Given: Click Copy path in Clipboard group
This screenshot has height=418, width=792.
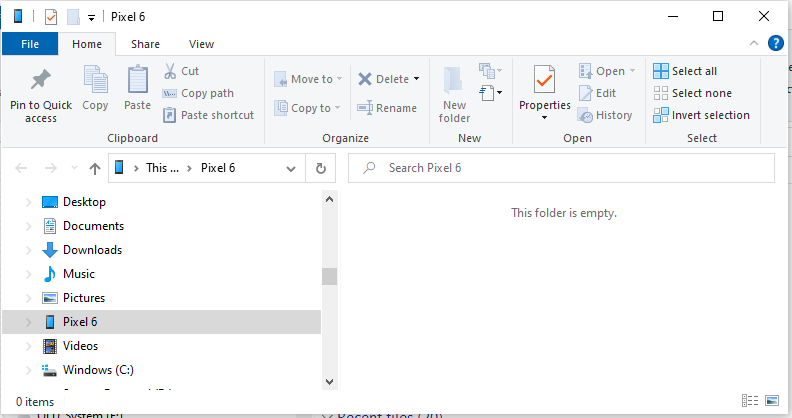Looking at the screenshot, I should pos(198,93).
